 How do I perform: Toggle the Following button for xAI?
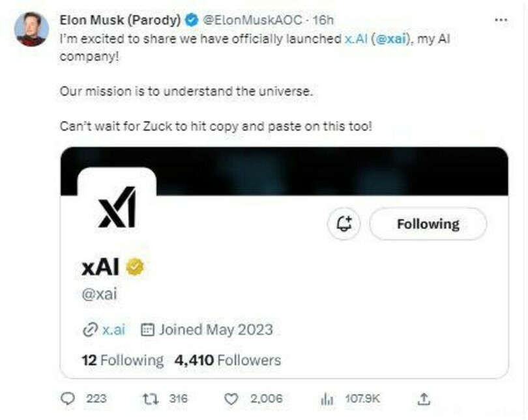(x=428, y=224)
